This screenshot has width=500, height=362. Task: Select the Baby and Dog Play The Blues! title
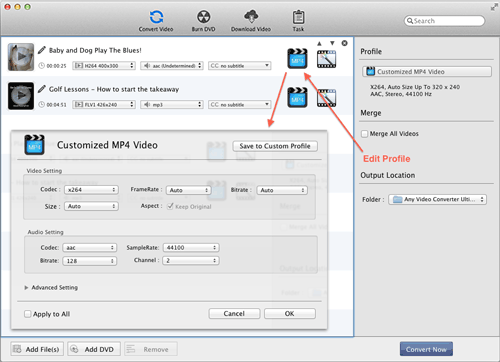[x=95, y=50]
